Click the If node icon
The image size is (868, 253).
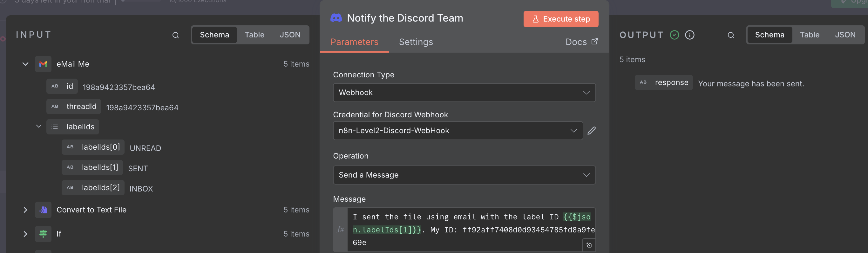43,234
